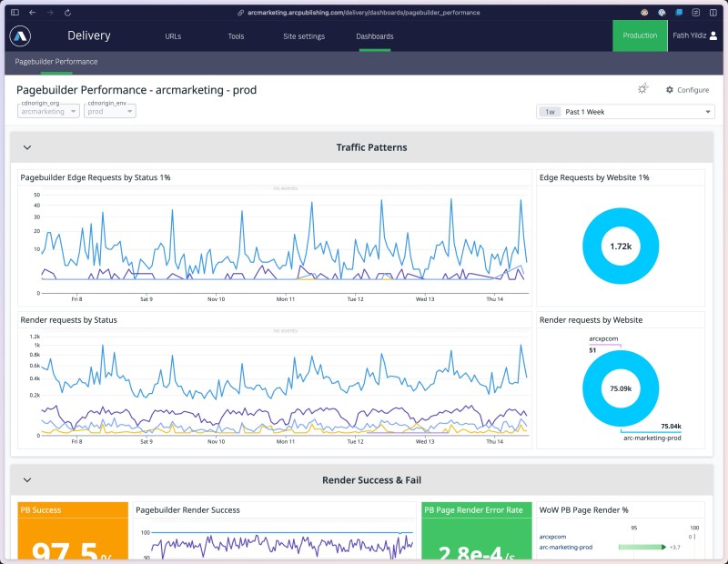This screenshot has height=564, width=728.
Task: Click the WoW PB Page Render % title
Action: 583,510
